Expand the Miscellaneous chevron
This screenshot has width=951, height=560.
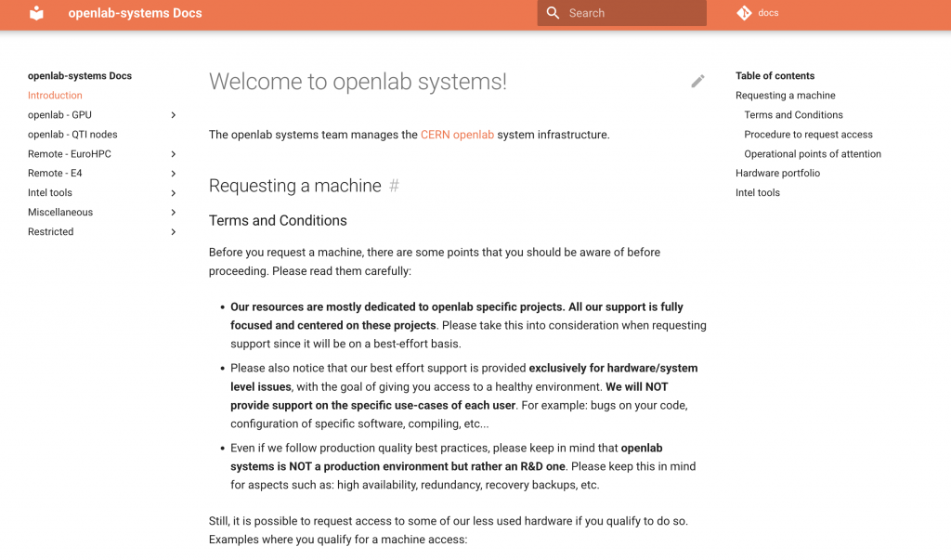tap(174, 213)
